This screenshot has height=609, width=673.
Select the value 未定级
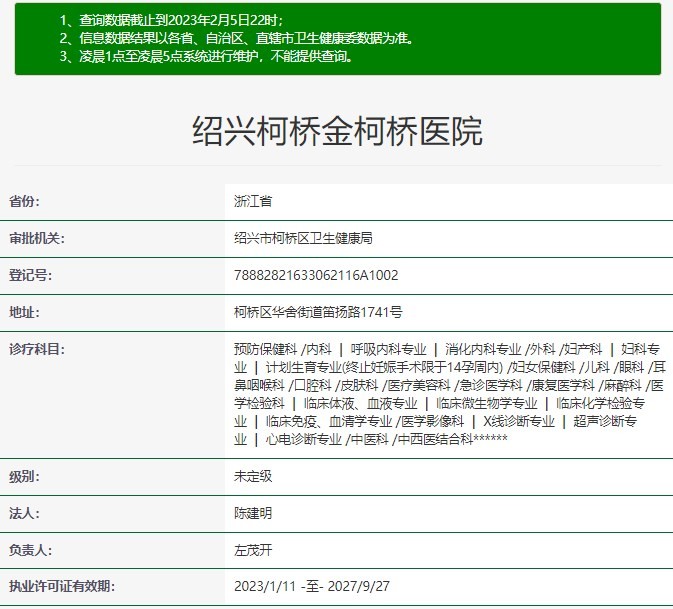click(253, 476)
